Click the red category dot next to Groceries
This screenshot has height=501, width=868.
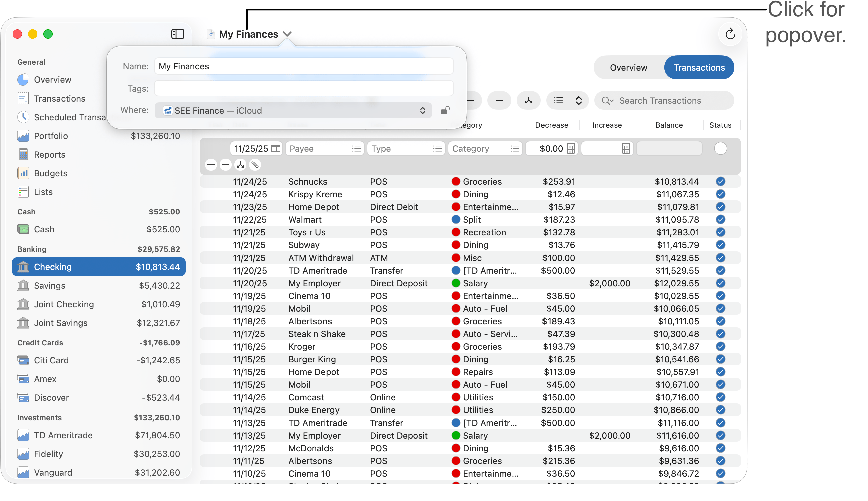point(456,181)
